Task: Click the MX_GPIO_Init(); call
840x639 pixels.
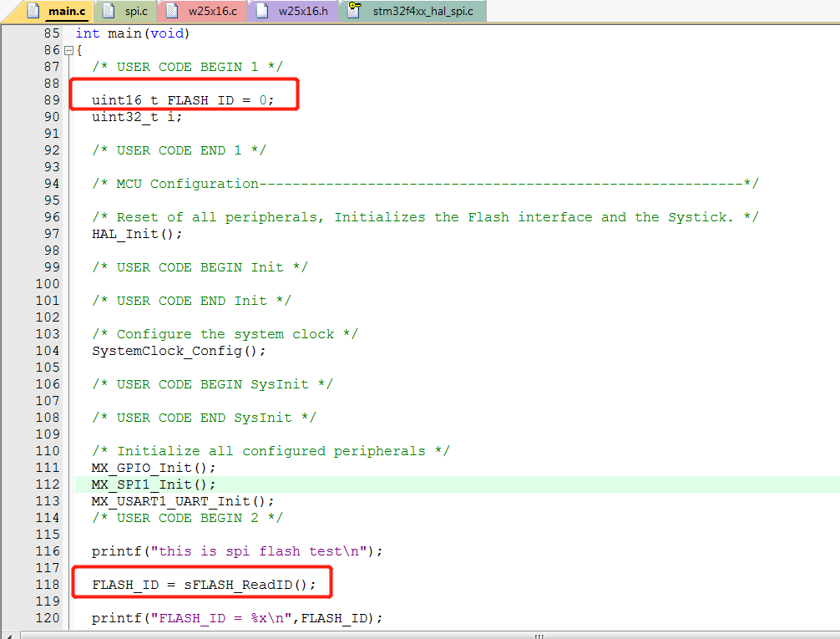Action: pyautogui.click(x=153, y=468)
